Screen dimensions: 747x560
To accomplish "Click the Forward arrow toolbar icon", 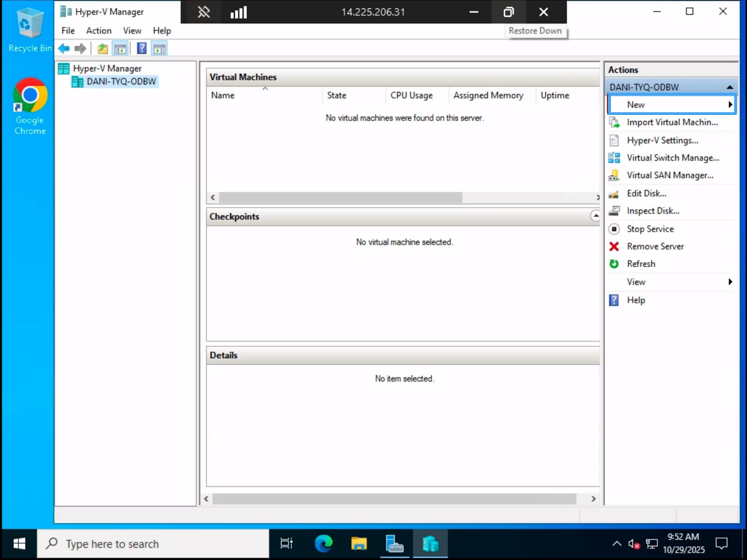I will [x=80, y=49].
